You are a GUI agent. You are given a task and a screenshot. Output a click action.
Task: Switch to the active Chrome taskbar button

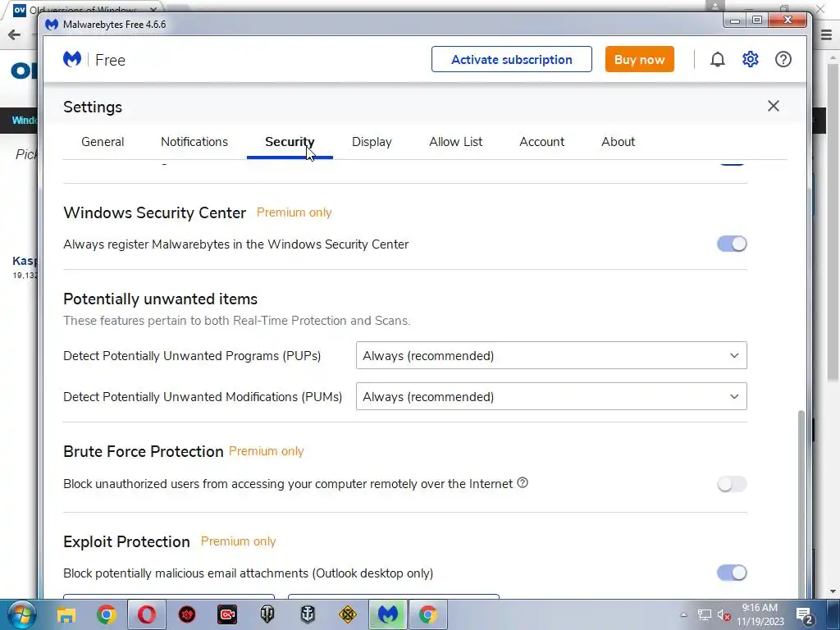pos(428,614)
